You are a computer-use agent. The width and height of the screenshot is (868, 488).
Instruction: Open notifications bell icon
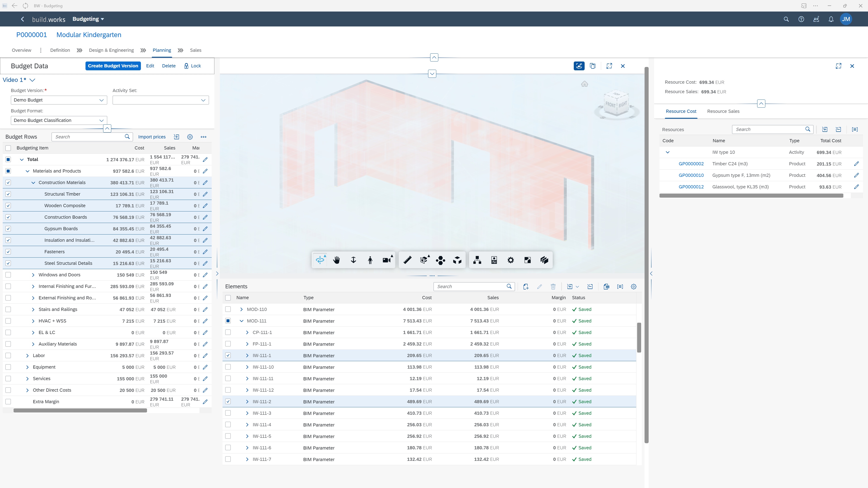831,19
